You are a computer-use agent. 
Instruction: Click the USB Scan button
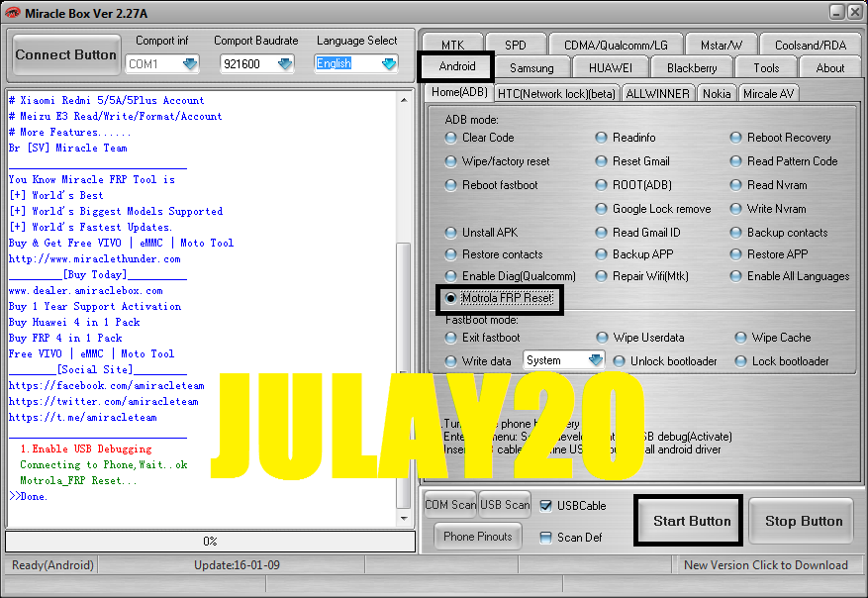pyautogui.click(x=505, y=504)
